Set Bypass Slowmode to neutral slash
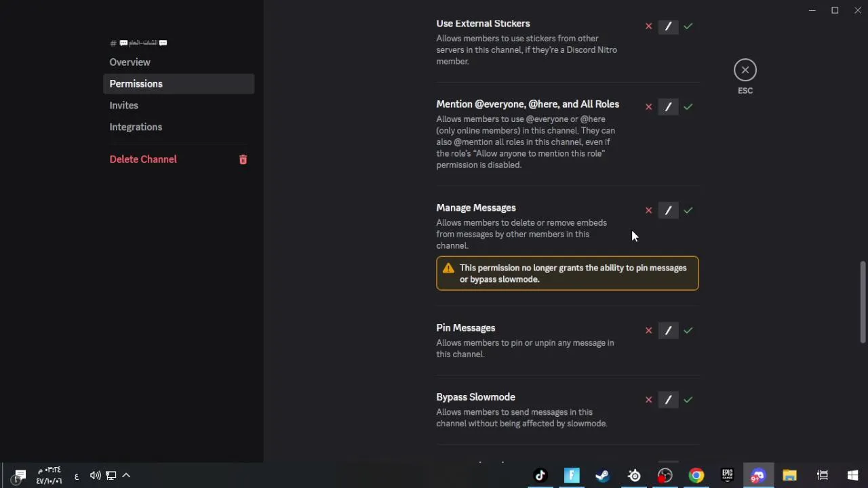Viewport: 868px width, 488px height. 668,400
